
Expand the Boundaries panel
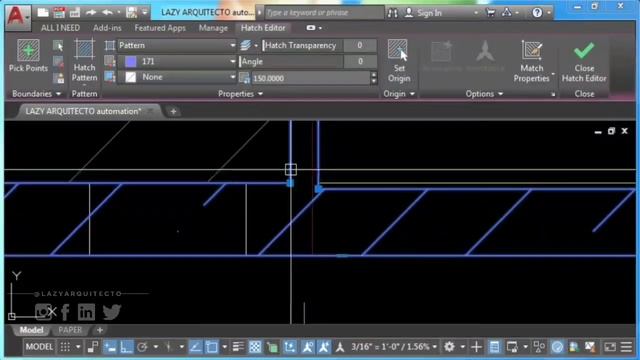(37, 94)
